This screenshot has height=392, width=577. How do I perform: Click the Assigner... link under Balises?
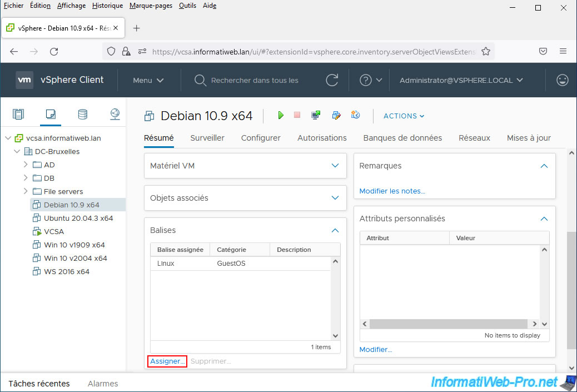tap(167, 361)
